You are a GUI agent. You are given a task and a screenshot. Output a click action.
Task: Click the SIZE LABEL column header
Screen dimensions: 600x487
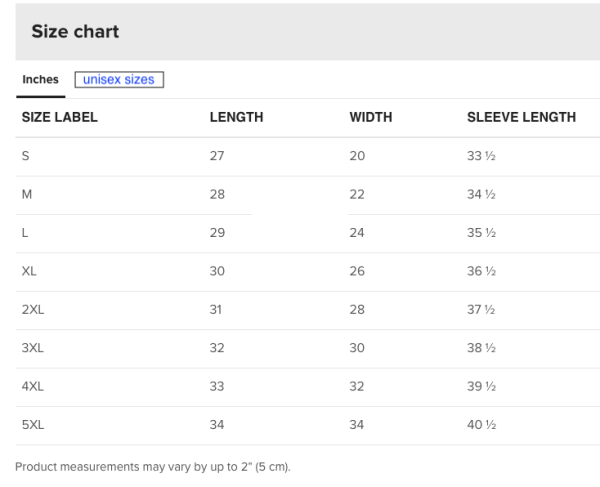point(60,118)
